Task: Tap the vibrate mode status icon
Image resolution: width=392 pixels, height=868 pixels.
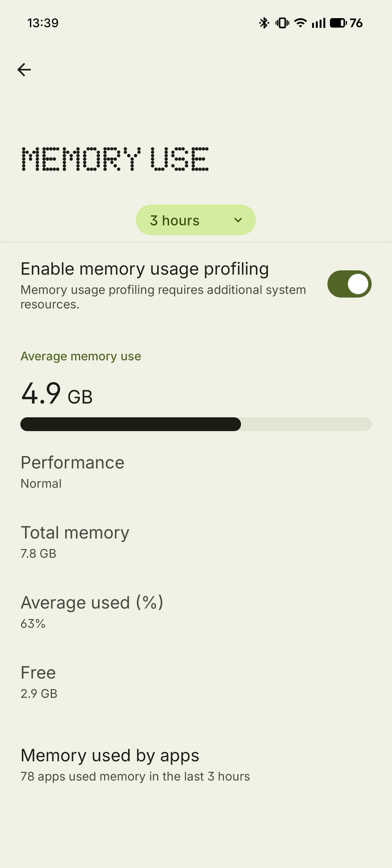Action: pyautogui.click(x=282, y=23)
